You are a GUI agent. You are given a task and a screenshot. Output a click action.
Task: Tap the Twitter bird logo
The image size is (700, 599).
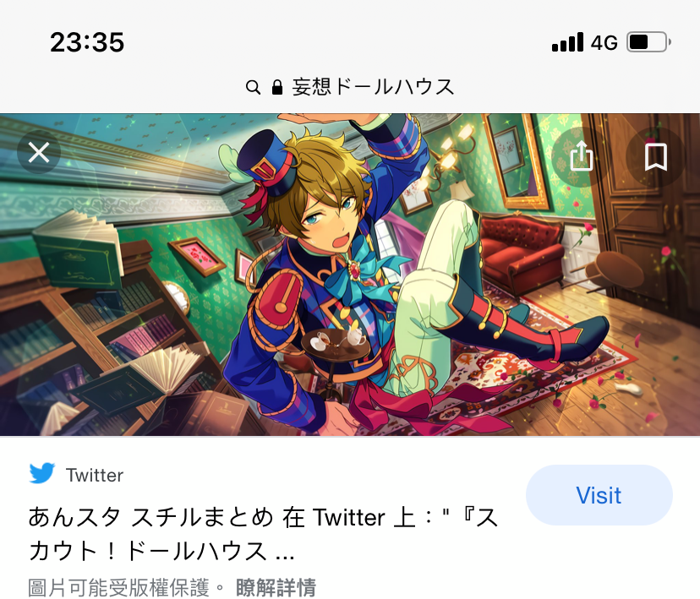pos(42,474)
